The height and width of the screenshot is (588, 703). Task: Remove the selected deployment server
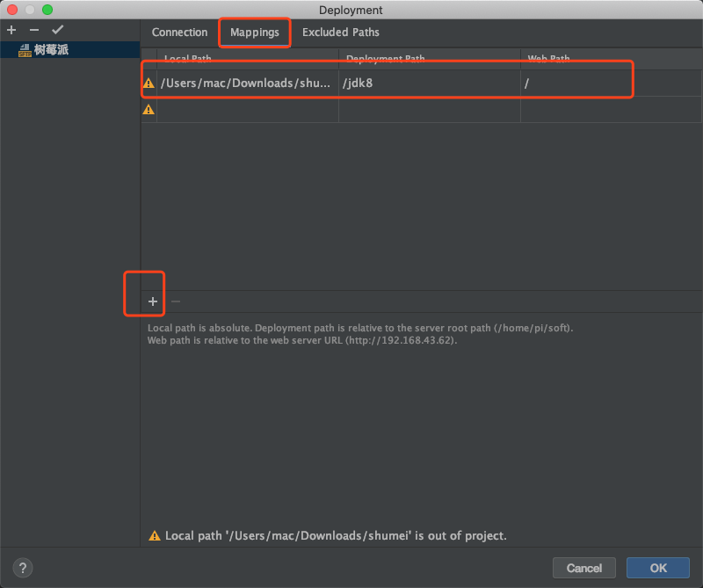coord(34,30)
